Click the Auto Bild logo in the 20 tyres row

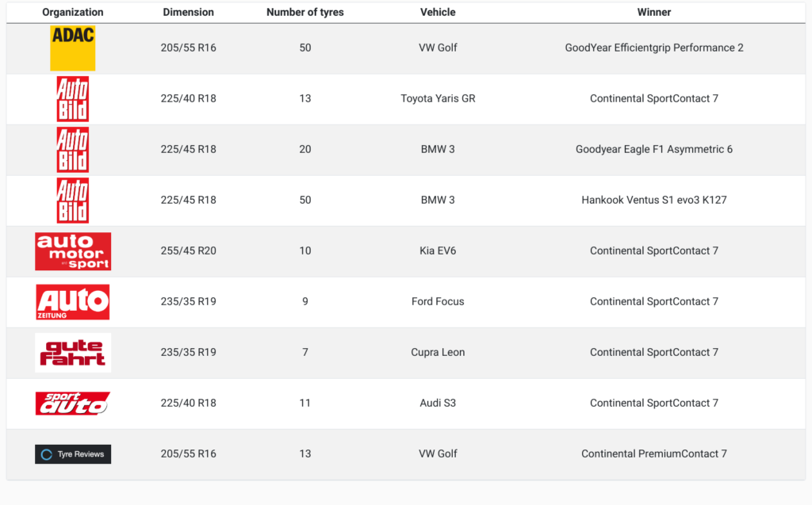coord(72,150)
